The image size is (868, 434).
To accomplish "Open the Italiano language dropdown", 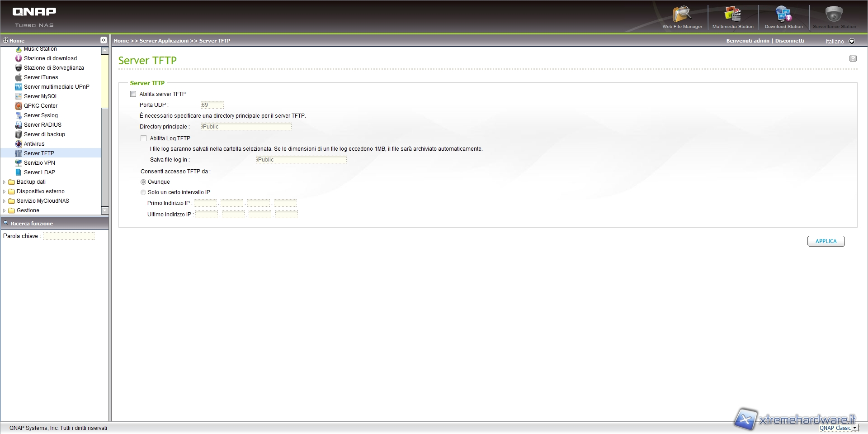I will click(x=852, y=41).
